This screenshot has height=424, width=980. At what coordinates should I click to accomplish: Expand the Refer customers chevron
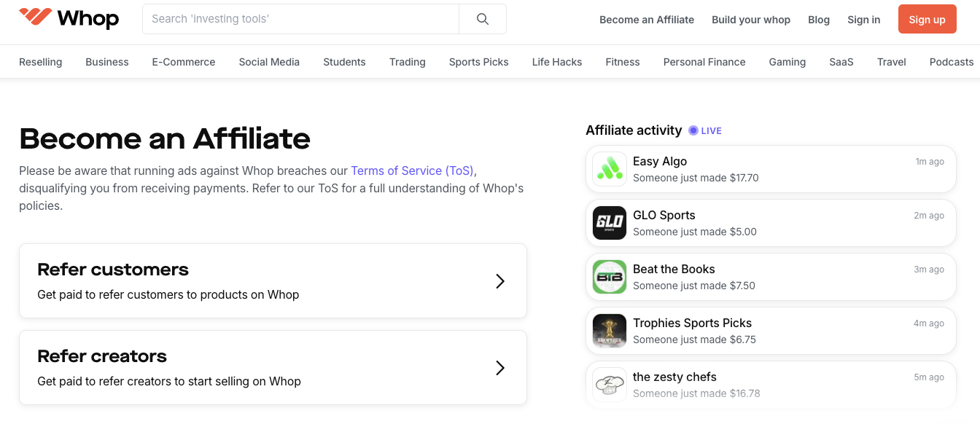point(501,281)
